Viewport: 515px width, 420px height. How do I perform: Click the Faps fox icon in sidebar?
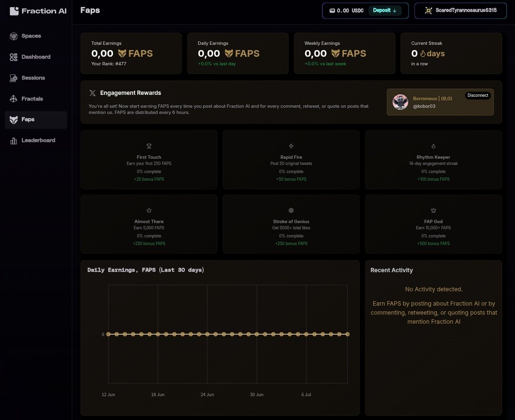point(13,120)
